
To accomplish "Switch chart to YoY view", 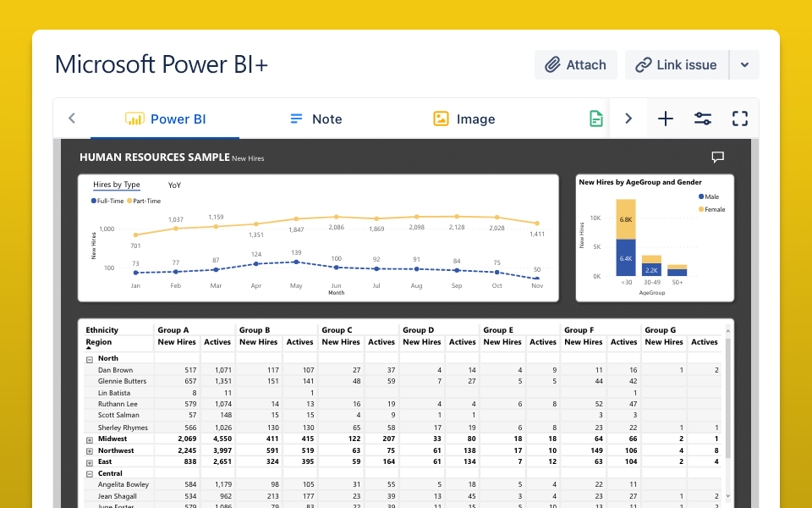I will point(174,185).
